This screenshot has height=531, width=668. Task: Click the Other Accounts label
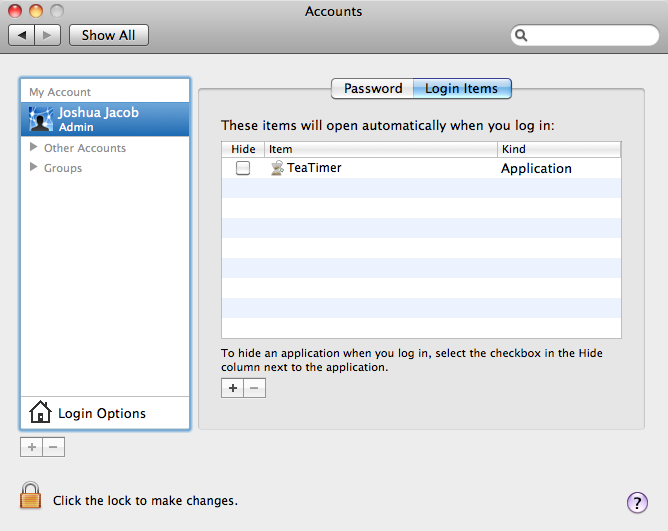(85, 148)
